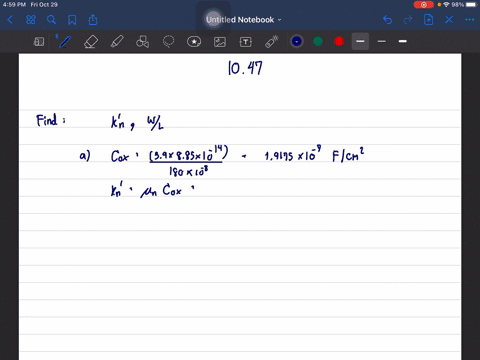
Task: Select the Laser pointer tool
Action: 272,42
